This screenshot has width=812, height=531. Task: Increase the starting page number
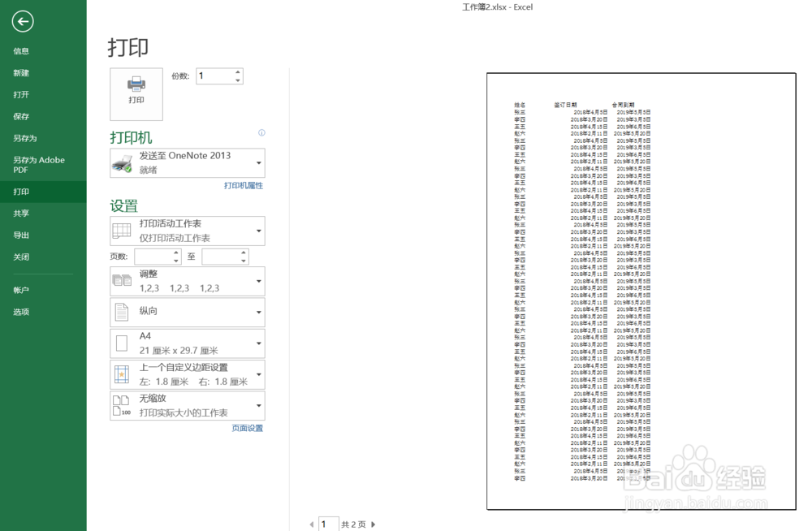coord(176,253)
